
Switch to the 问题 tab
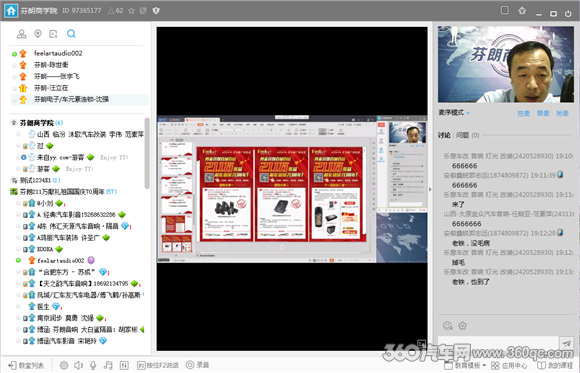tap(462, 135)
